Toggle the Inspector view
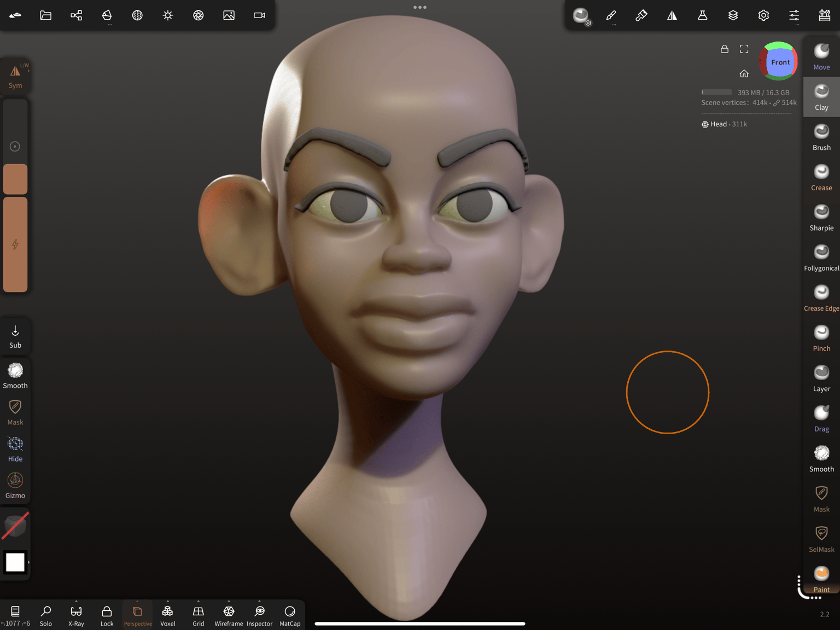The height and width of the screenshot is (630, 840). 260,615
